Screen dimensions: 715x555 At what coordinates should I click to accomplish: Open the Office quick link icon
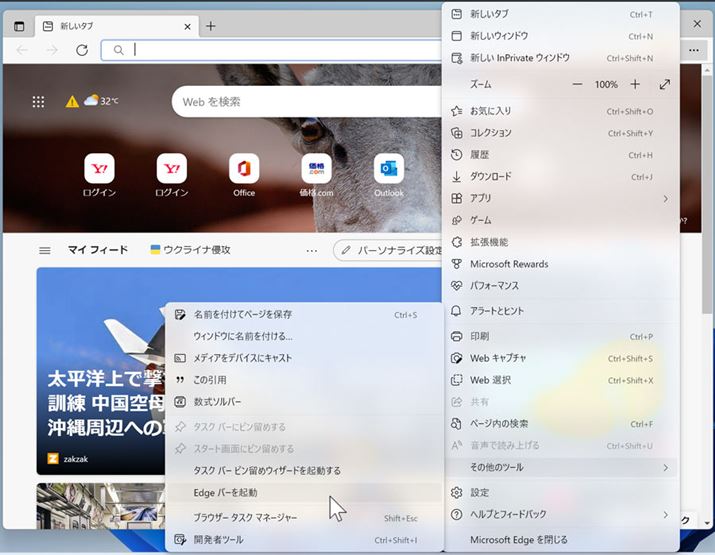tap(244, 168)
